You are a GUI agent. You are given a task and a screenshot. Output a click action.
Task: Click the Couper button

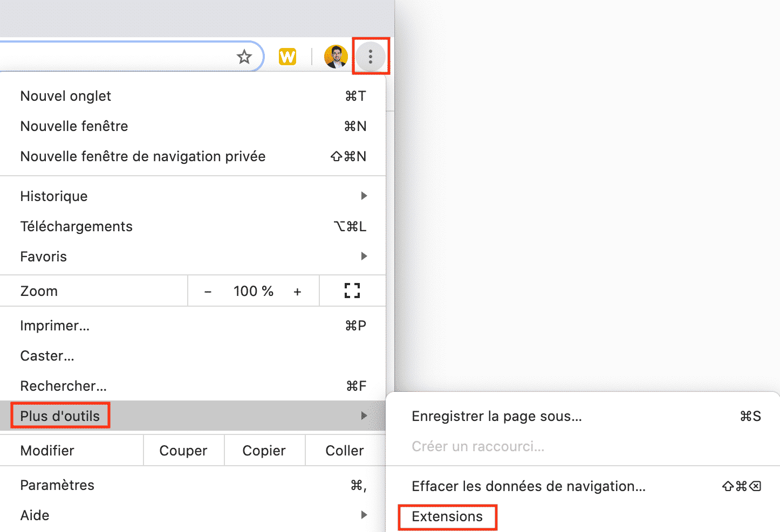(183, 451)
